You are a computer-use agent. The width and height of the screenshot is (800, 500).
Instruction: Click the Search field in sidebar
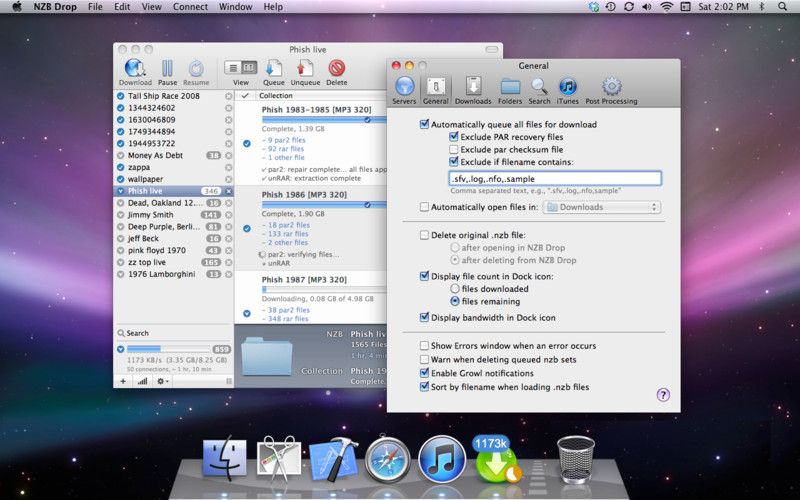pyautogui.click(x=173, y=333)
